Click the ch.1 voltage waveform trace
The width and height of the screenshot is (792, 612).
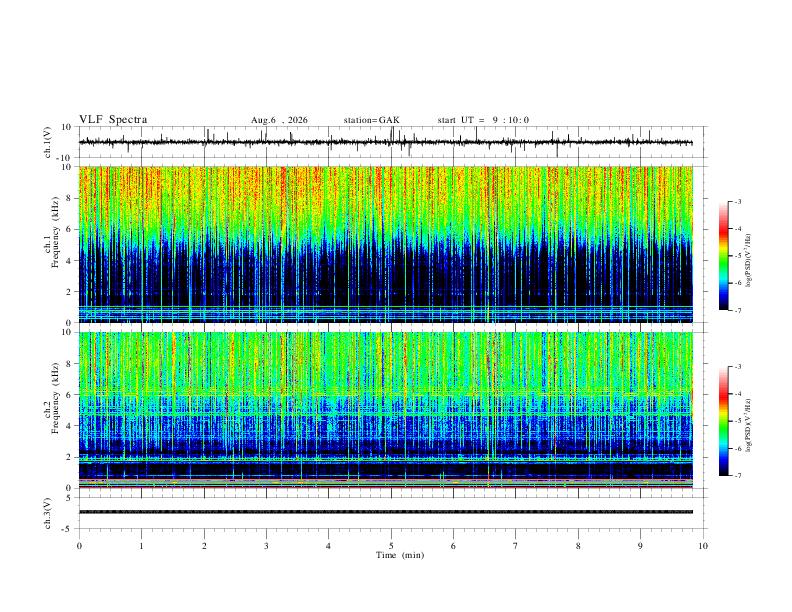click(x=385, y=142)
